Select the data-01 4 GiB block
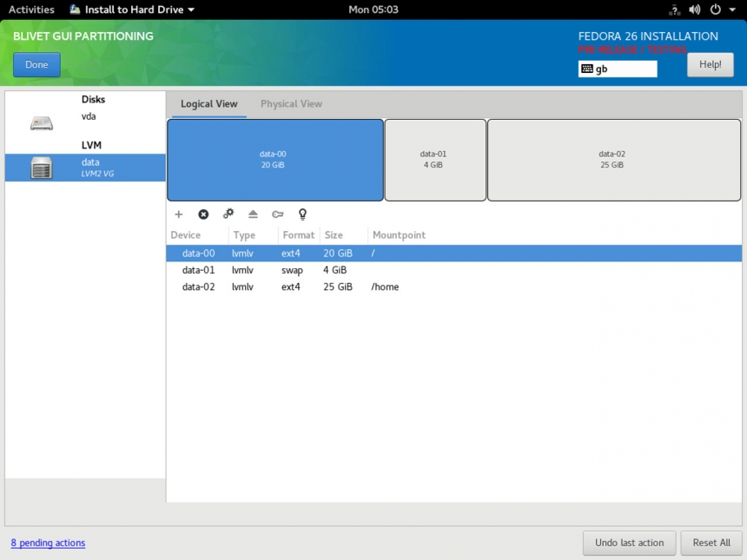Viewport: 747px width, 560px height. point(434,159)
